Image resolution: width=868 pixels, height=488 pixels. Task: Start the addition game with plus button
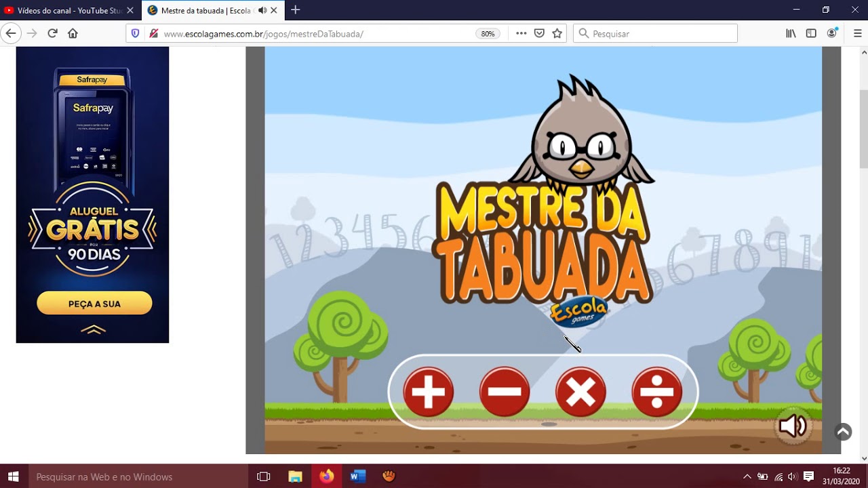[429, 392]
